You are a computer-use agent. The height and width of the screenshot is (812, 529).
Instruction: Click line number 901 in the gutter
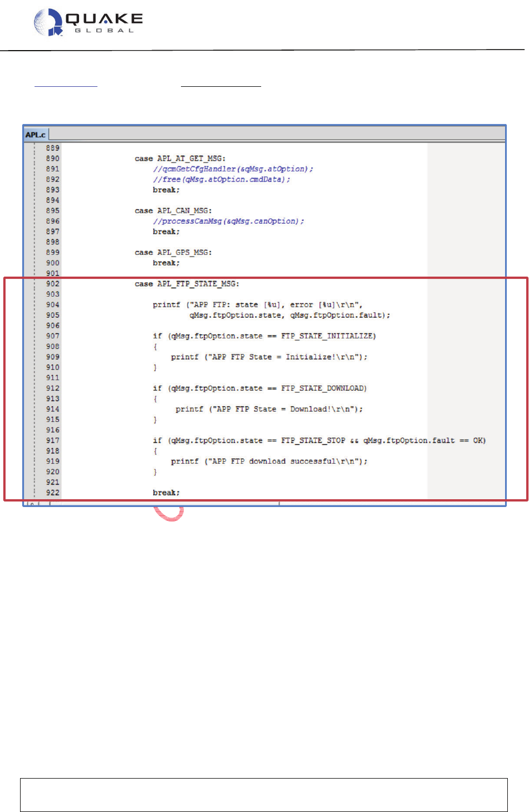pyautogui.click(x=53, y=273)
